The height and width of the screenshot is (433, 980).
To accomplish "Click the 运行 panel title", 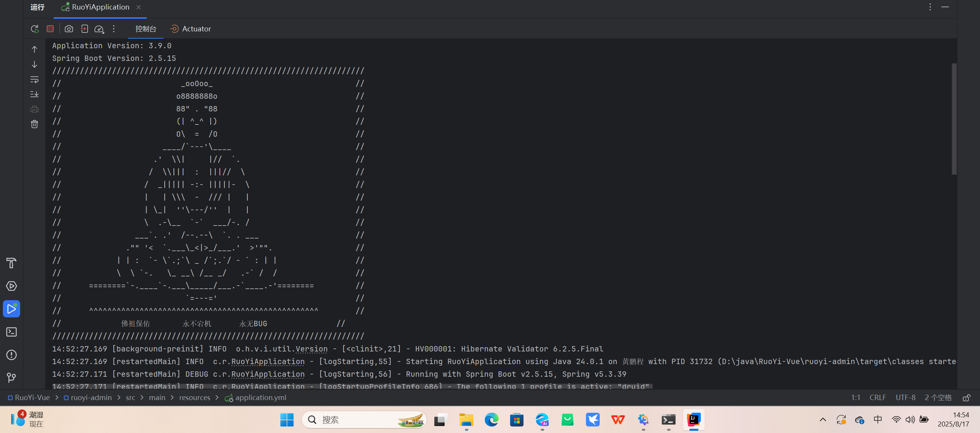I will click(x=38, y=7).
